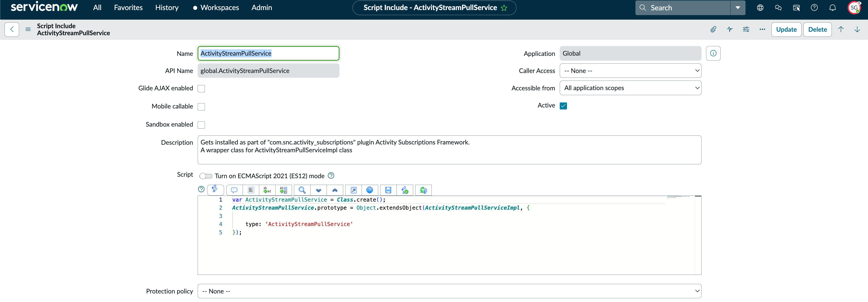Click the Script Include title pill in header
This screenshot has height=302, width=868.
pos(434,8)
